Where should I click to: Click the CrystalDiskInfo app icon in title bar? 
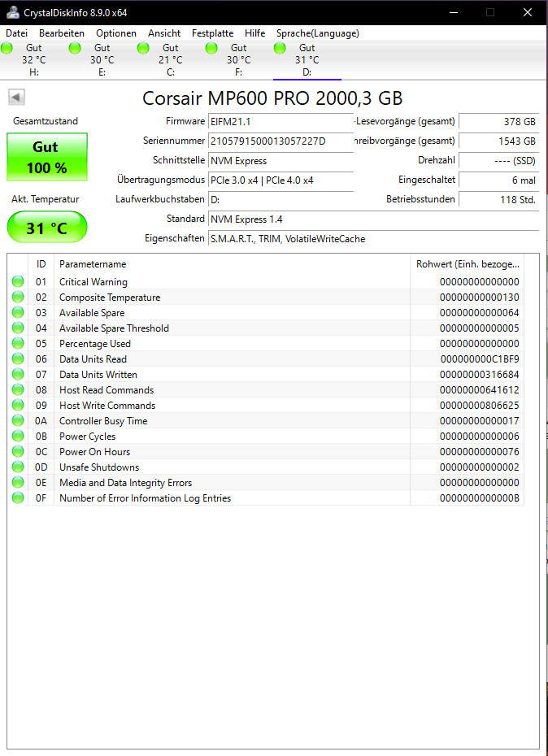12,12
